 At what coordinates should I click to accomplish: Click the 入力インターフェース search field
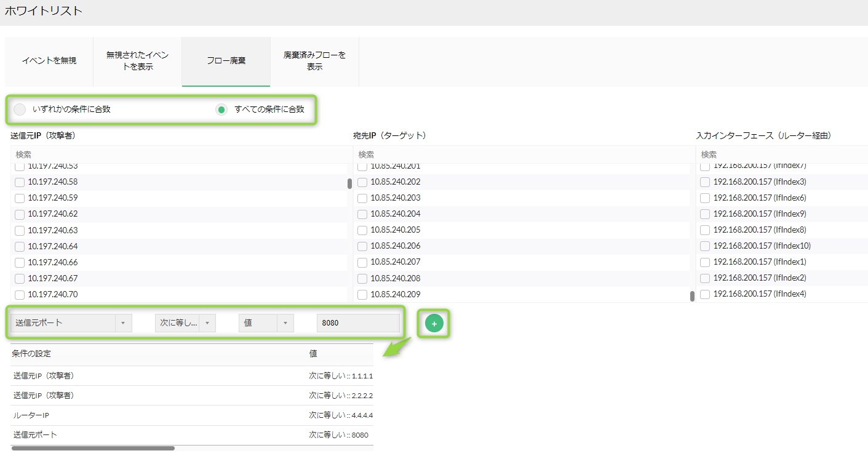781,154
